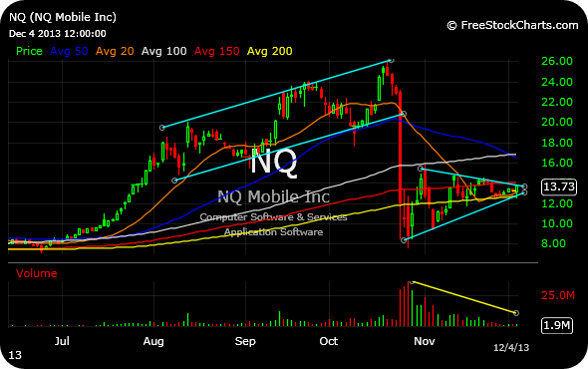588x369 pixels.
Task: Click the 22.00 price axis label
Action: tap(557, 102)
